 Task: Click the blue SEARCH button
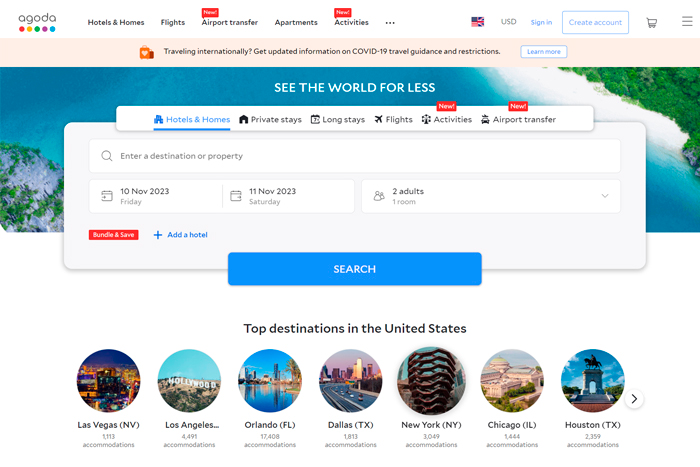pos(354,269)
